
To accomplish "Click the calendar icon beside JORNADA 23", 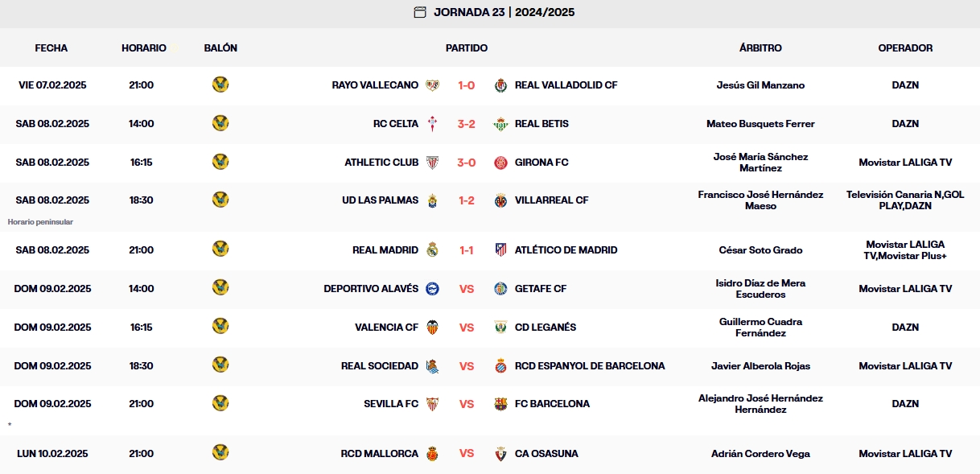I will (421, 12).
